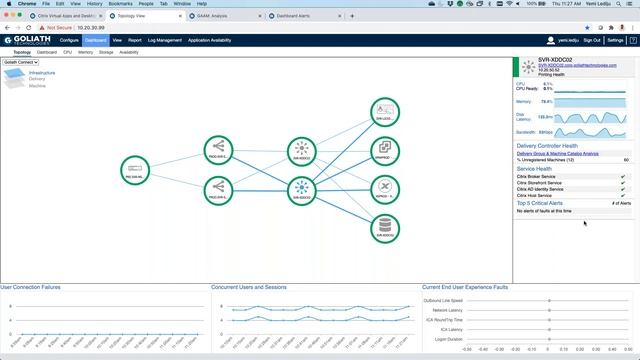This screenshot has height=360, width=640.
Task: Bookmark the page with the star icon
Action: (x=587, y=28)
